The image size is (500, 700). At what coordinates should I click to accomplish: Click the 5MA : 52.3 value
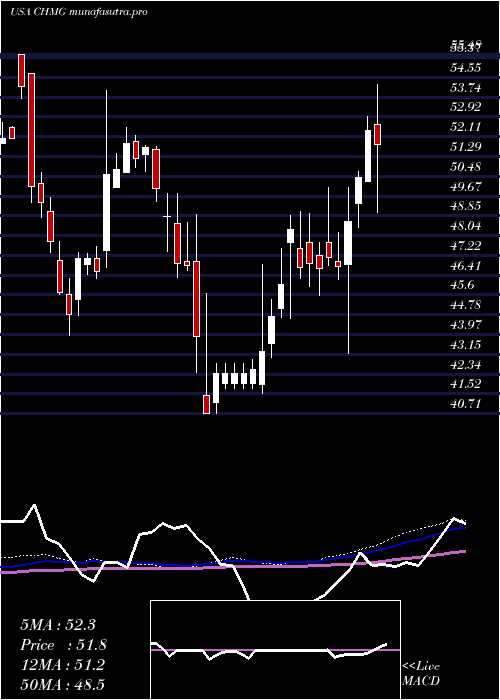[58, 625]
